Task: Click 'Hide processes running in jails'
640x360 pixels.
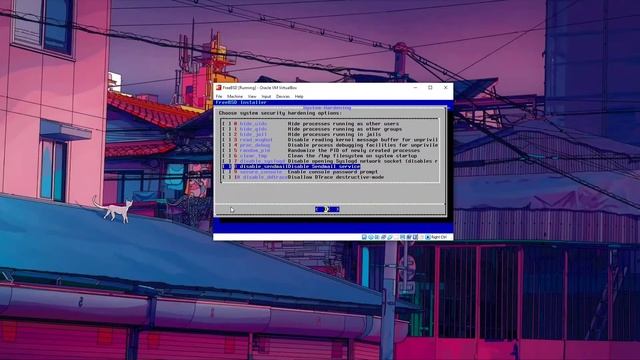Action: (x=334, y=134)
